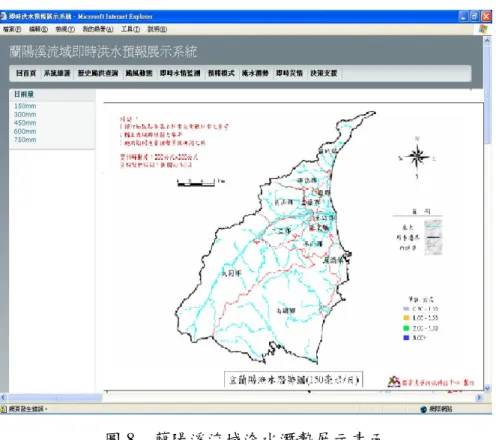Open the 歷史颱洪查詢 navigation tab

[x=98, y=73]
